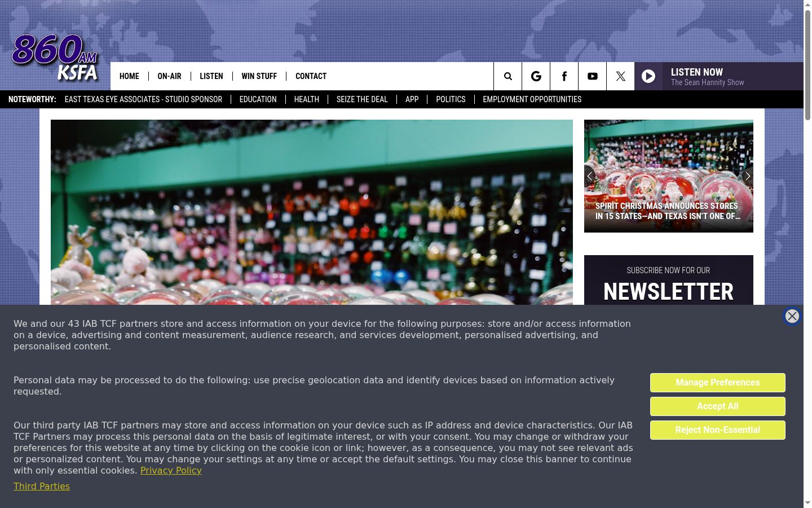Click the 860 AM KSFA logo
This screenshot has height=508, width=812.
[55, 58]
